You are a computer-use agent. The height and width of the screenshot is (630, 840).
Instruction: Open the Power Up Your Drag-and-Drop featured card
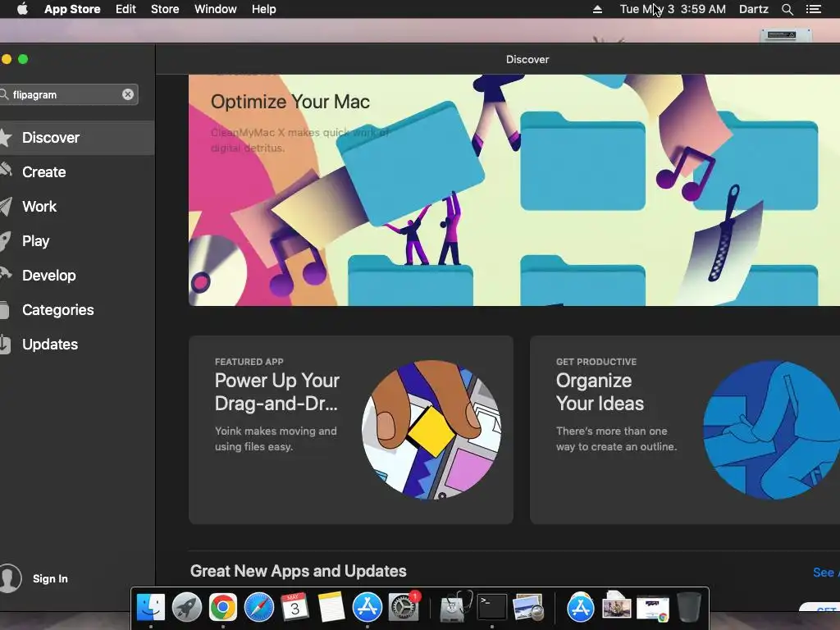pyautogui.click(x=351, y=430)
